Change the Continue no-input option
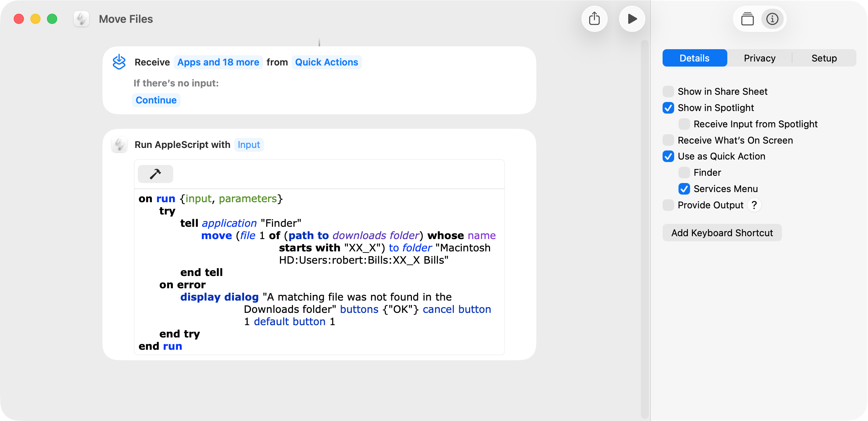Image resolution: width=868 pixels, height=421 pixels. [156, 100]
